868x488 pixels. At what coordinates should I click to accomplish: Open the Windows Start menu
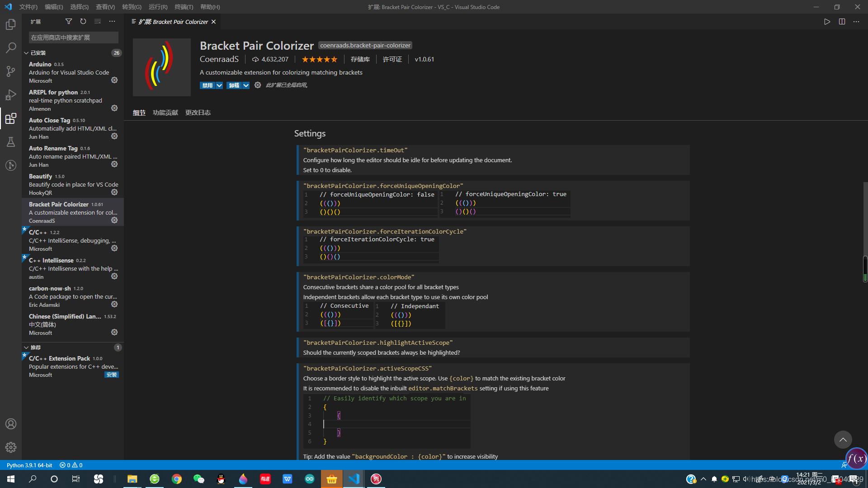click(11, 479)
